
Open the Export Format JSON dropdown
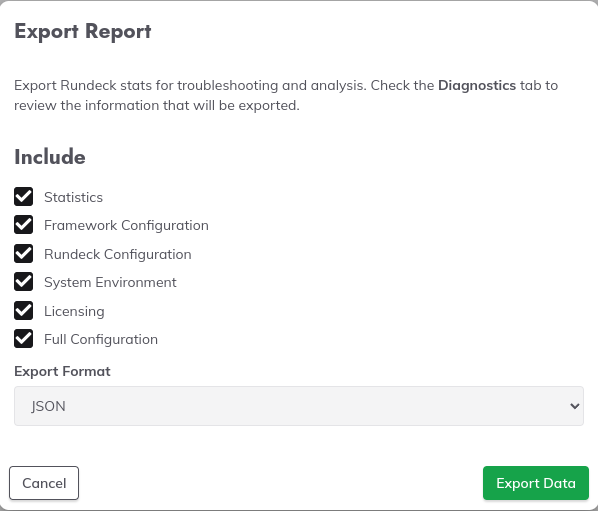pyautogui.click(x=299, y=406)
